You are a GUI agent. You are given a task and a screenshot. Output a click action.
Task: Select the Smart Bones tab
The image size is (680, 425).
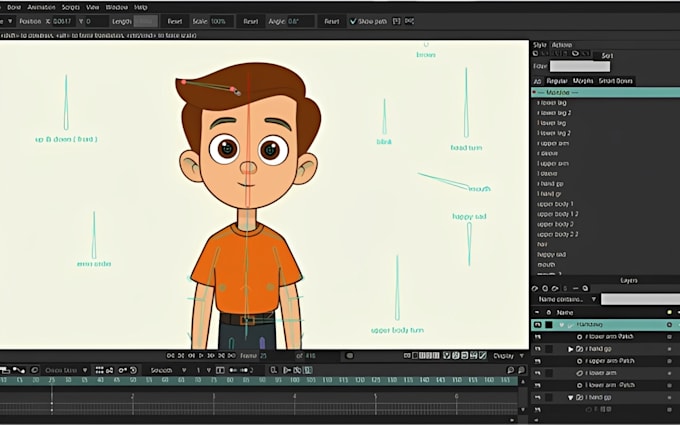coord(615,81)
